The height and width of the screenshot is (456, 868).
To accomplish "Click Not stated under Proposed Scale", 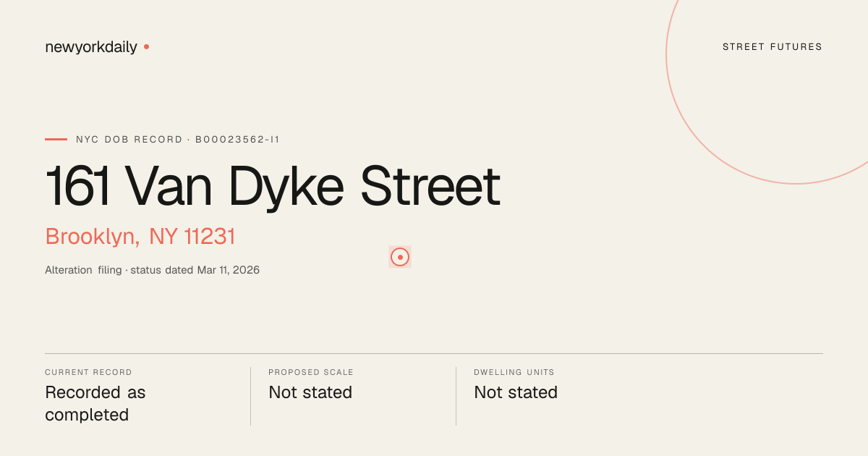I will click(310, 392).
